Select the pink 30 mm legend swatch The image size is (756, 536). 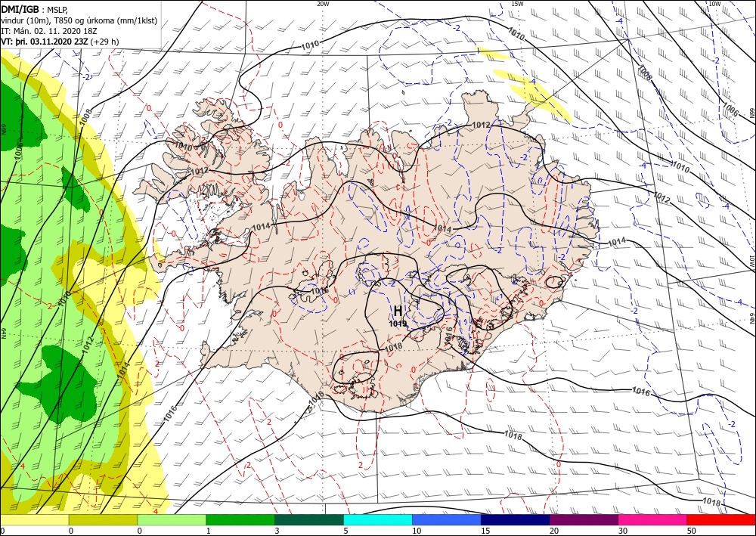(x=653, y=519)
